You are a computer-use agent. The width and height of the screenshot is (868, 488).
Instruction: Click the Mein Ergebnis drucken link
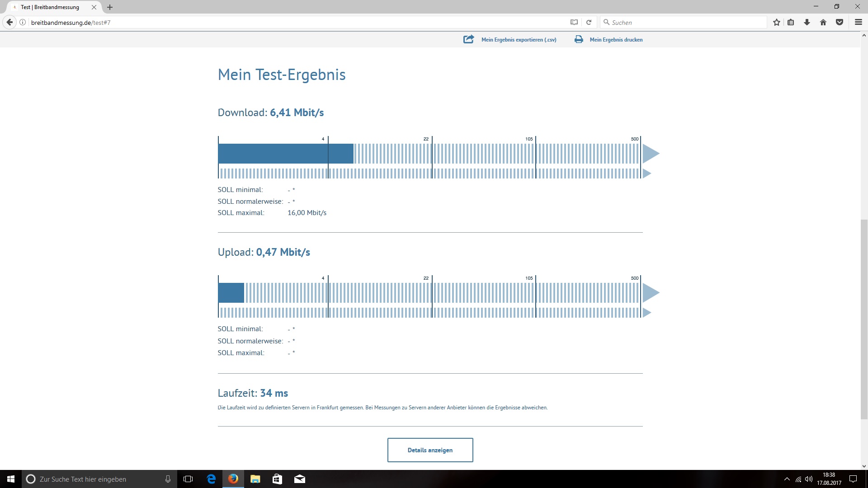[x=616, y=40]
